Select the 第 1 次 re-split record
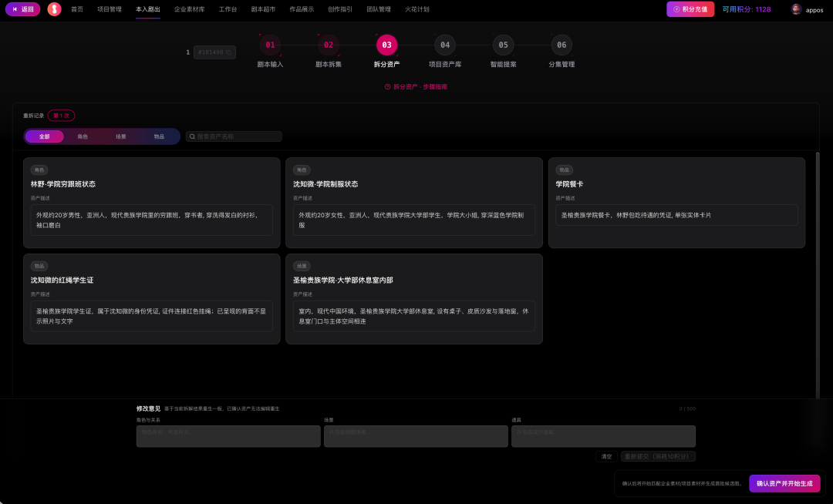 click(x=61, y=116)
